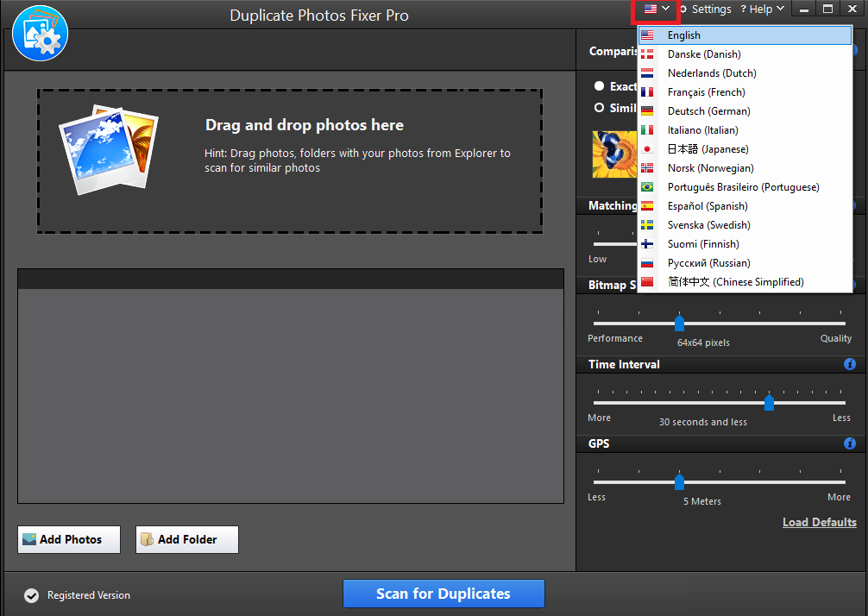868x616 pixels.
Task: Adjust the Time Interval slider handle
Action: (x=769, y=402)
